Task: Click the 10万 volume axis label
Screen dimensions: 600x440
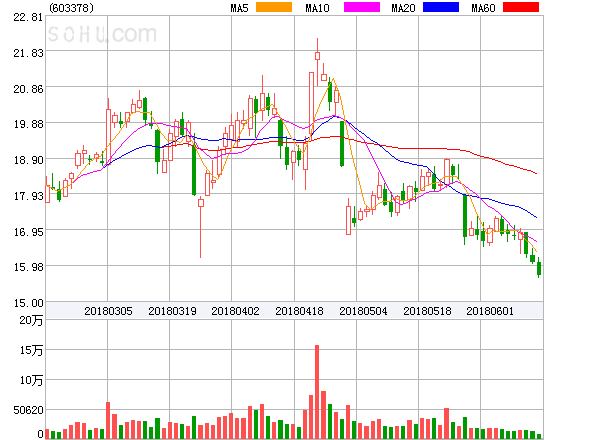Action: 31,380
